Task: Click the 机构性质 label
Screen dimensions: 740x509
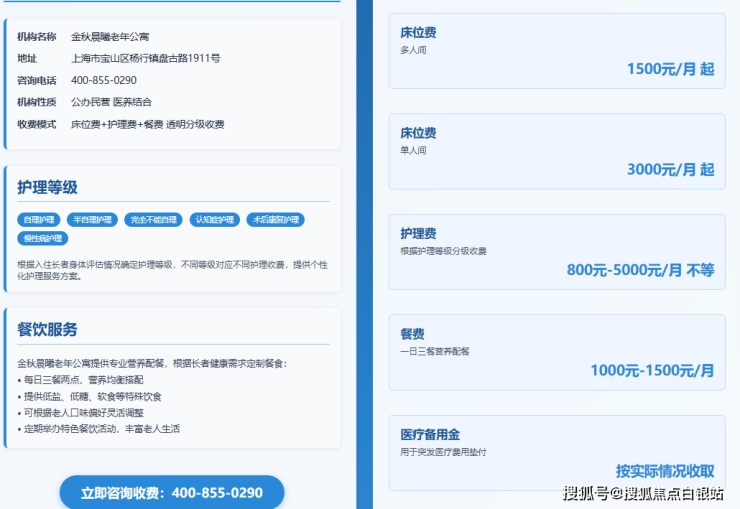Action: [36, 102]
